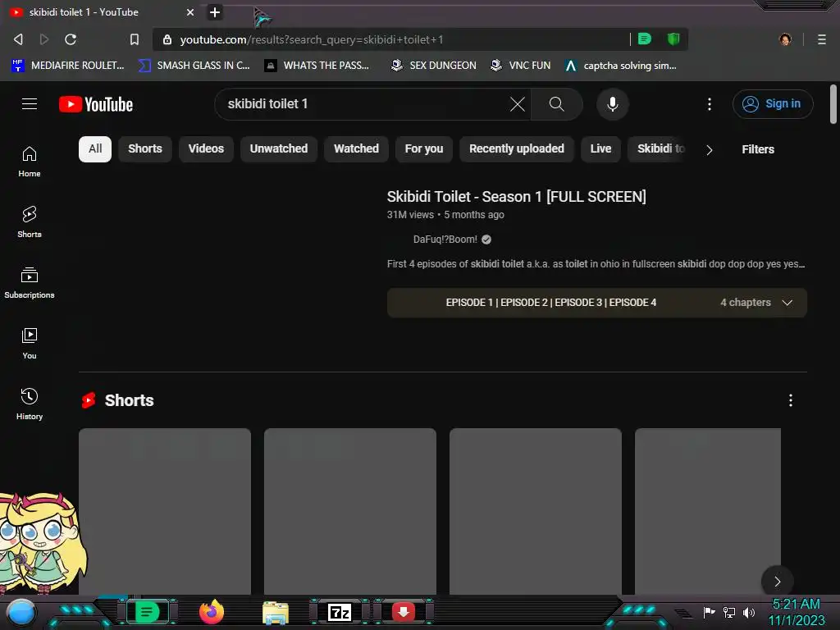The width and height of the screenshot is (840, 630).
Task: Click the page vertical scrollbar thumb
Action: (x=833, y=104)
